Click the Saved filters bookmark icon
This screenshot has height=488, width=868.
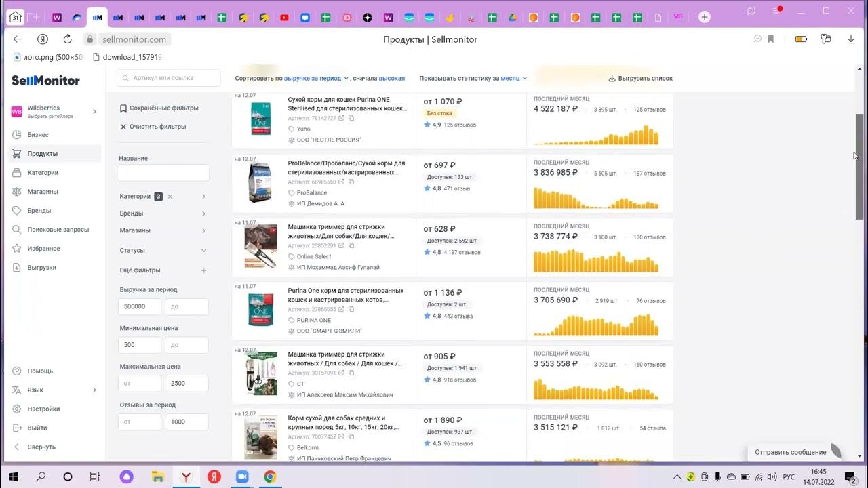click(123, 108)
